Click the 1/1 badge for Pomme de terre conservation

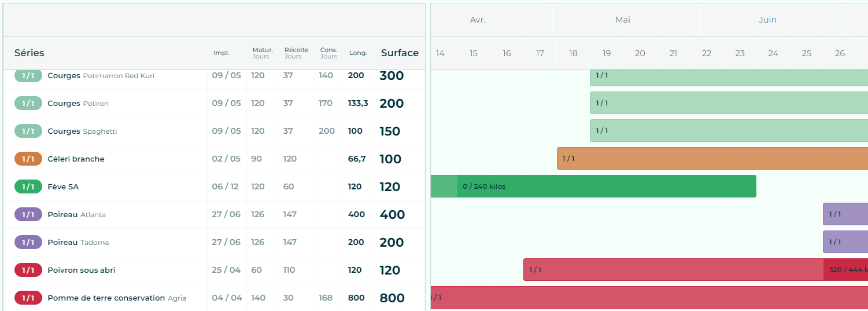[x=28, y=298]
